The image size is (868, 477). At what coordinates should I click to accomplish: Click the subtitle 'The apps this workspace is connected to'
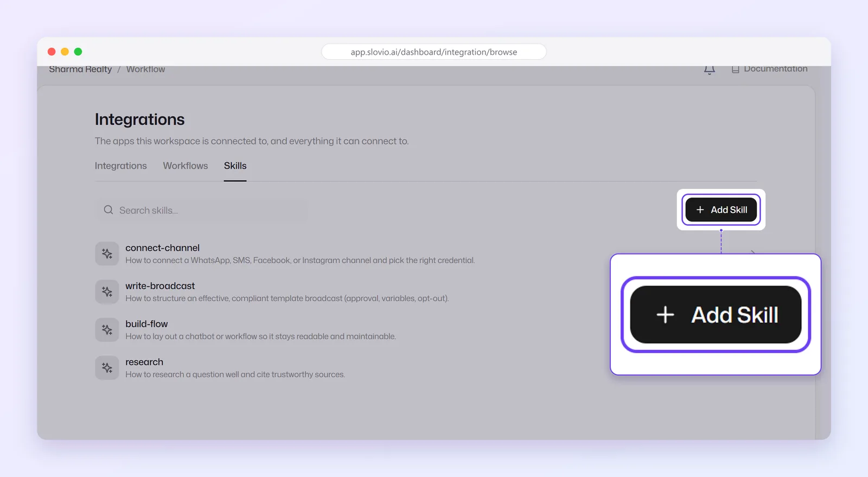pyautogui.click(x=252, y=141)
